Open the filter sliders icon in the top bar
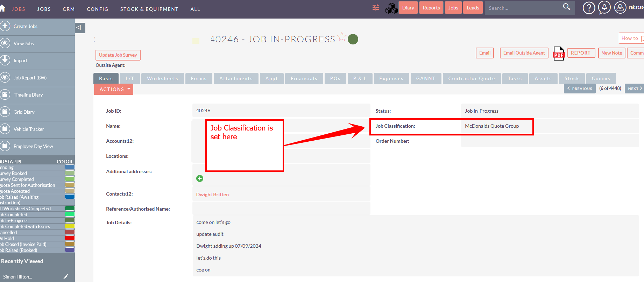This screenshot has height=282, width=644. pyautogui.click(x=376, y=7)
